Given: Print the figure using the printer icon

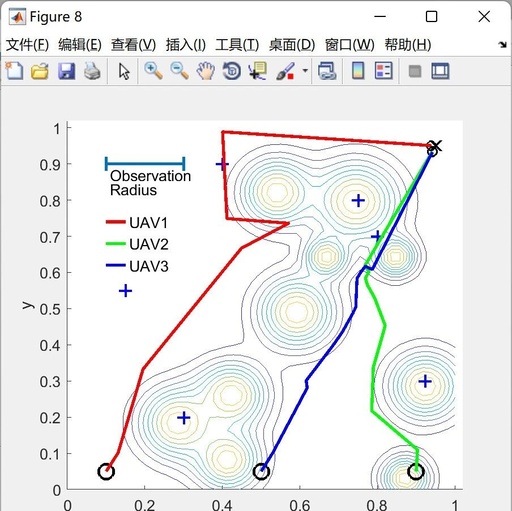Looking at the screenshot, I should tap(92, 71).
